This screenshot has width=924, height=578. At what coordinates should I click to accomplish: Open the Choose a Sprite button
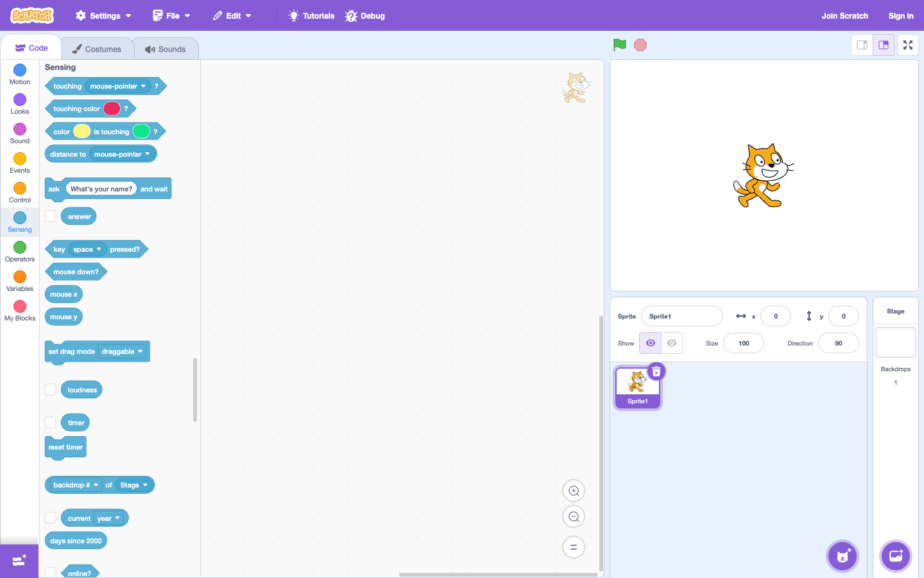tap(843, 556)
